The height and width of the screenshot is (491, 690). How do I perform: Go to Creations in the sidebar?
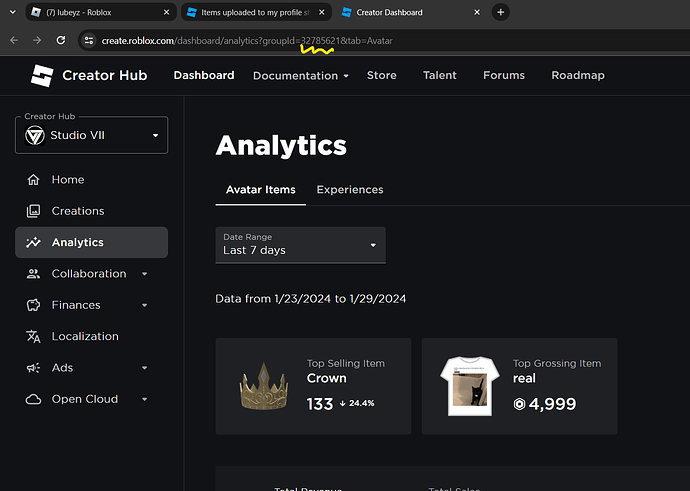click(x=92, y=211)
